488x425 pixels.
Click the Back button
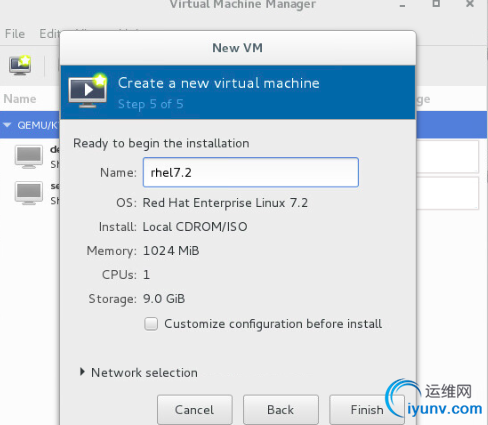pos(281,410)
